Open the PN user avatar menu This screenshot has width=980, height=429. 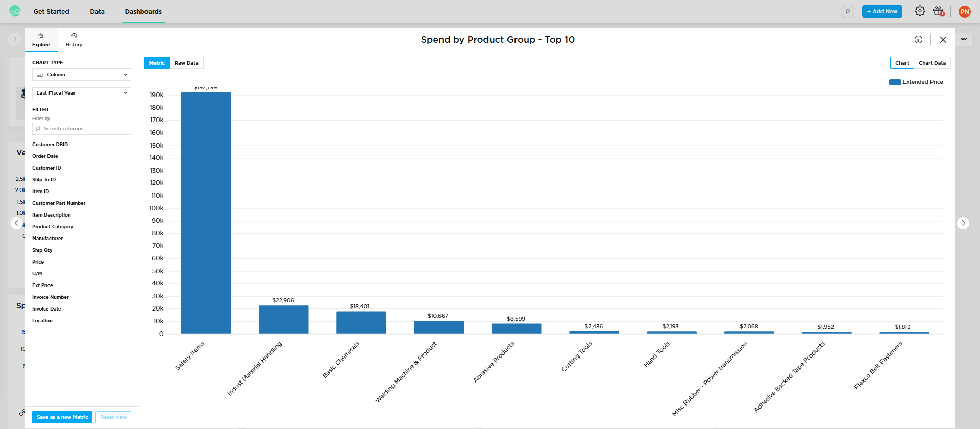964,11
